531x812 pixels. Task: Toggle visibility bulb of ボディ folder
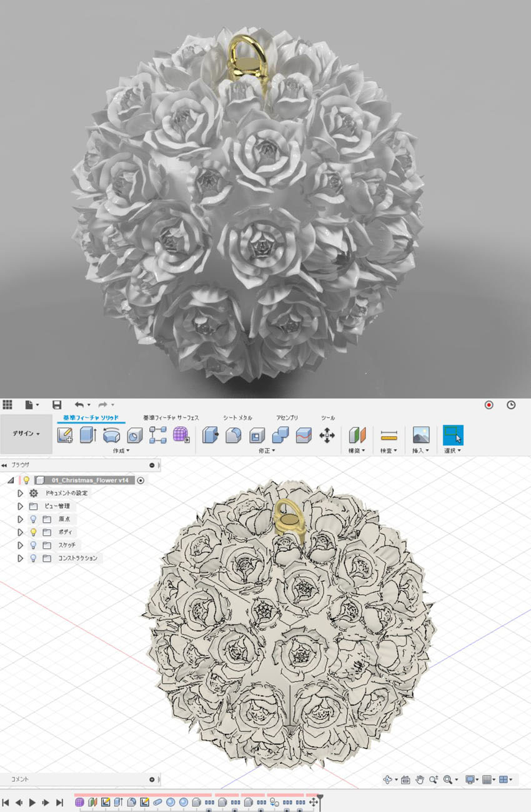[x=33, y=532]
